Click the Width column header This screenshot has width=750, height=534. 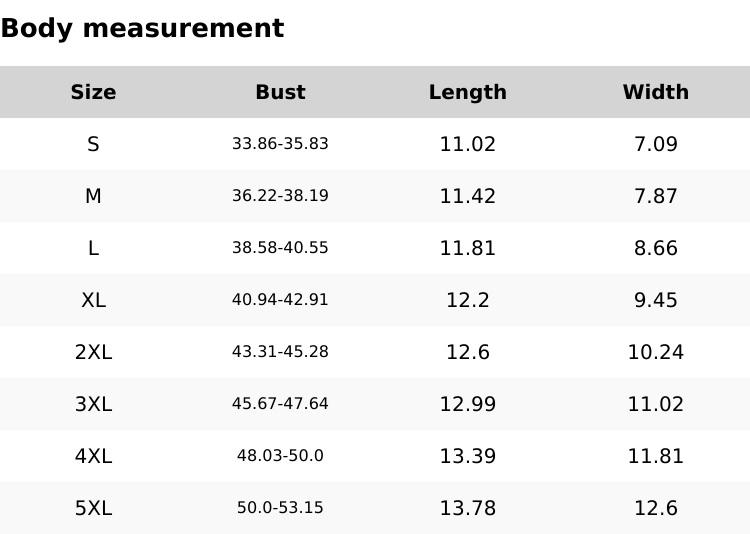click(655, 92)
